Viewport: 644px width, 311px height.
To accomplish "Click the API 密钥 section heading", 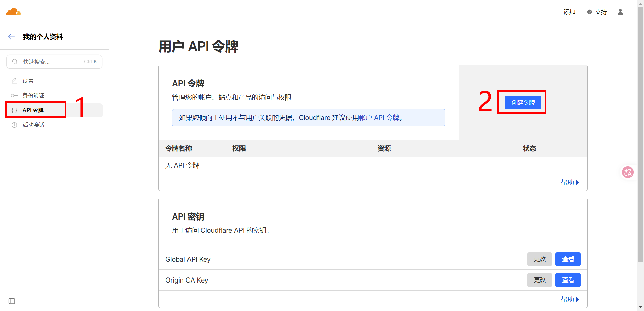I will [188, 217].
